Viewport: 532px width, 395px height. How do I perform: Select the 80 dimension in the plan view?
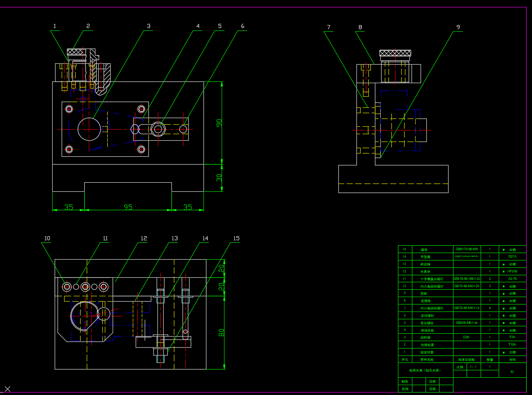point(222,332)
